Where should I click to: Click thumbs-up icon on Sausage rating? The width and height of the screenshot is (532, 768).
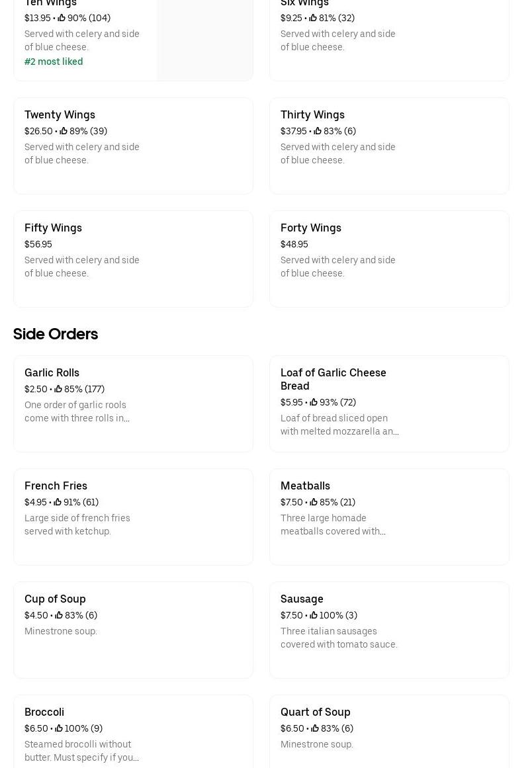pyautogui.click(x=314, y=615)
